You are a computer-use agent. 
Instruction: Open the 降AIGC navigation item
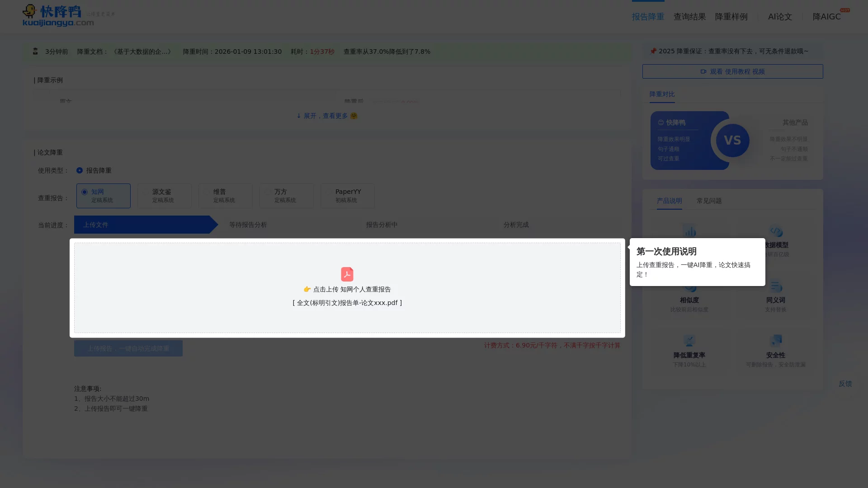[x=826, y=16]
